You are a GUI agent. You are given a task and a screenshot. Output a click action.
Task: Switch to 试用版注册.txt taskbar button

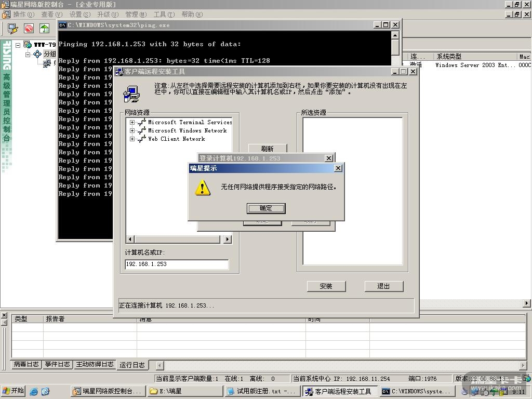coord(262,391)
